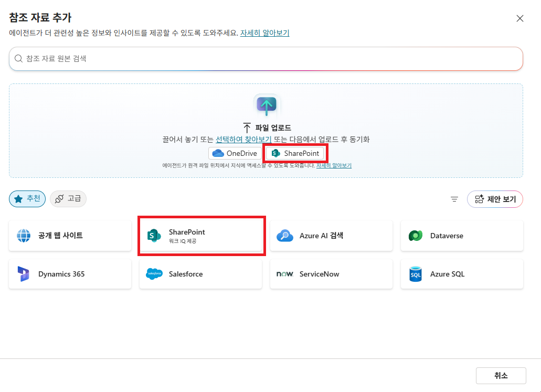Click the small arrow beside 파일 업로드

(x=247, y=128)
